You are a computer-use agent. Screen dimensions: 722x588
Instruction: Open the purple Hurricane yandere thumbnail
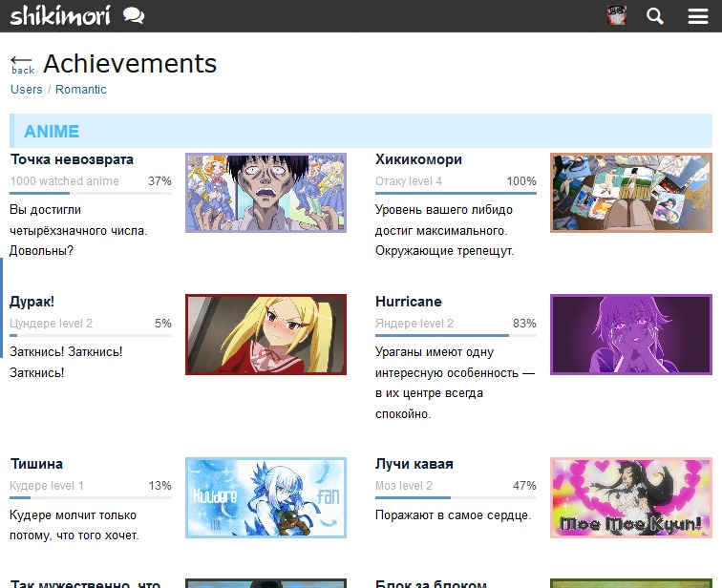pyautogui.click(x=631, y=334)
